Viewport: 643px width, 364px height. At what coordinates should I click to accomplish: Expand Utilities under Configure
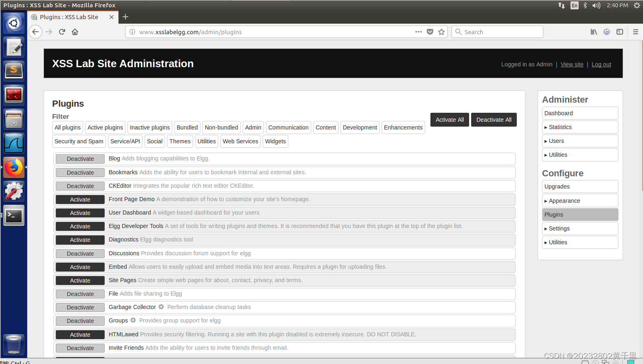click(580, 242)
